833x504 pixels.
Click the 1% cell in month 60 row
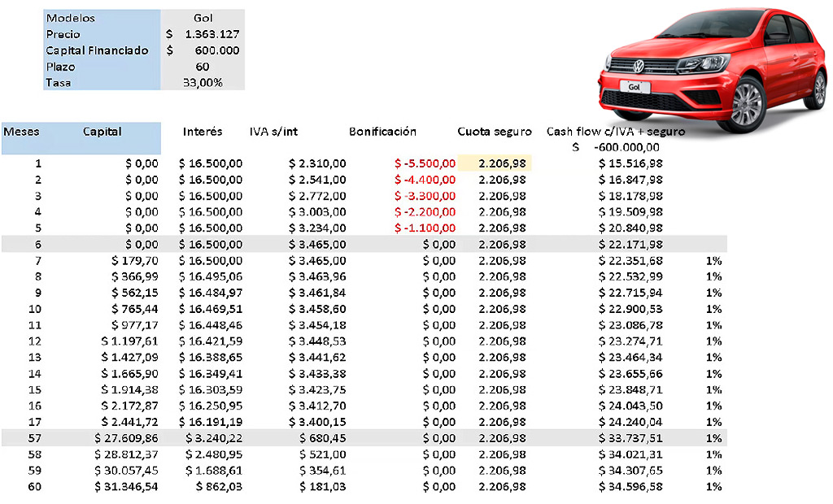[714, 486]
